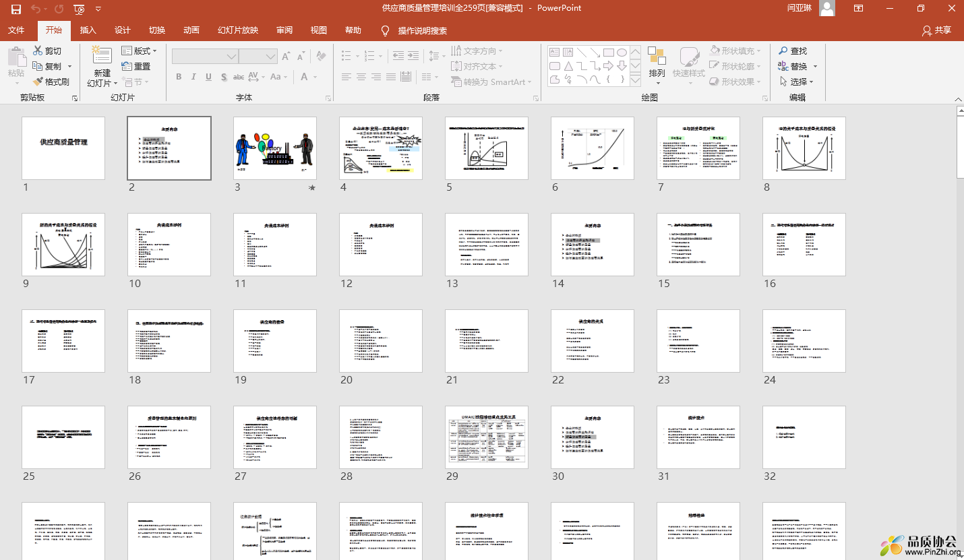The image size is (964, 560).
Task: Click the 替换 replace button
Action: coord(797,66)
